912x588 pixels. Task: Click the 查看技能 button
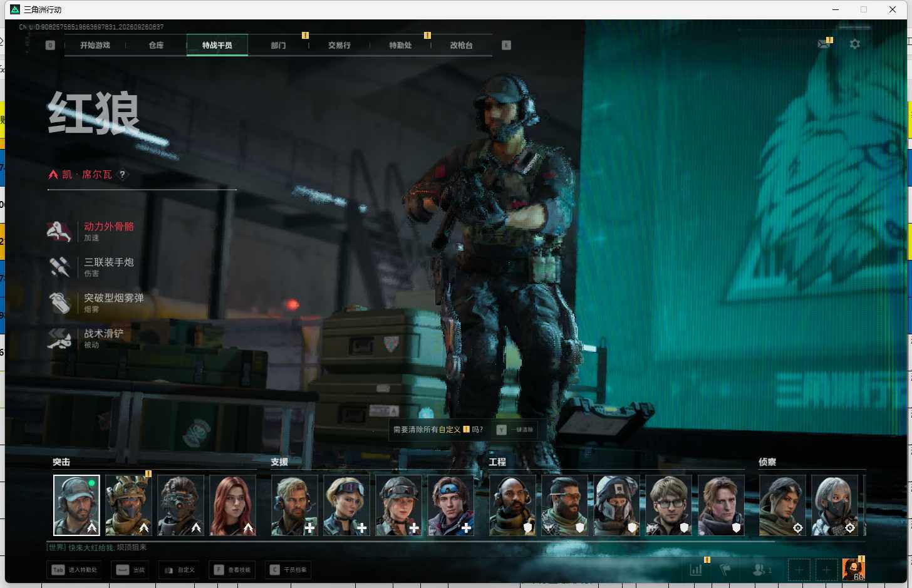(x=232, y=570)
